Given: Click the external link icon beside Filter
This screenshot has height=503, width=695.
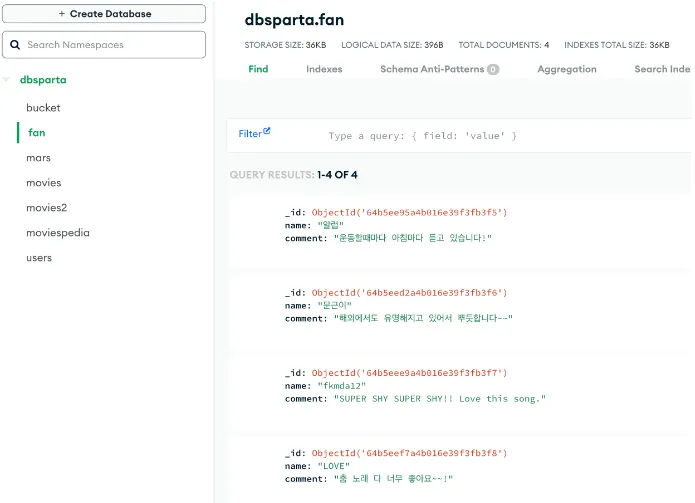Looking at the screenshot, I should pyautogui.click(x=267, y=131).
